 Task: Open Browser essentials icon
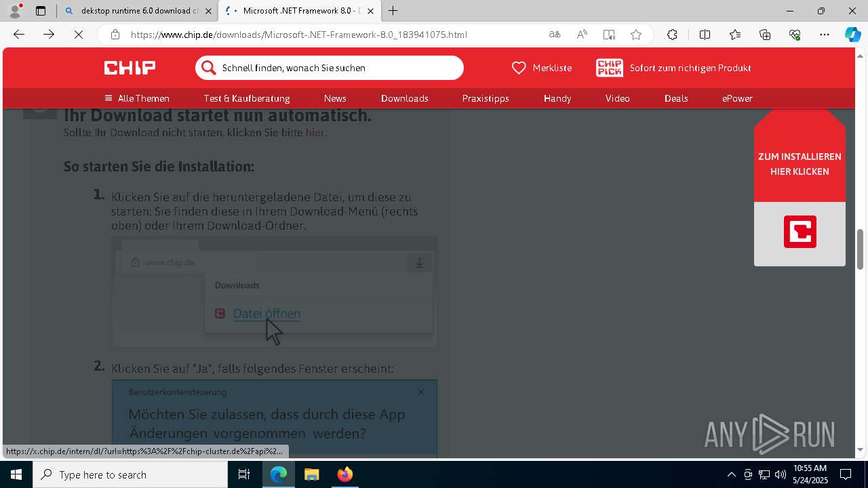795,35
